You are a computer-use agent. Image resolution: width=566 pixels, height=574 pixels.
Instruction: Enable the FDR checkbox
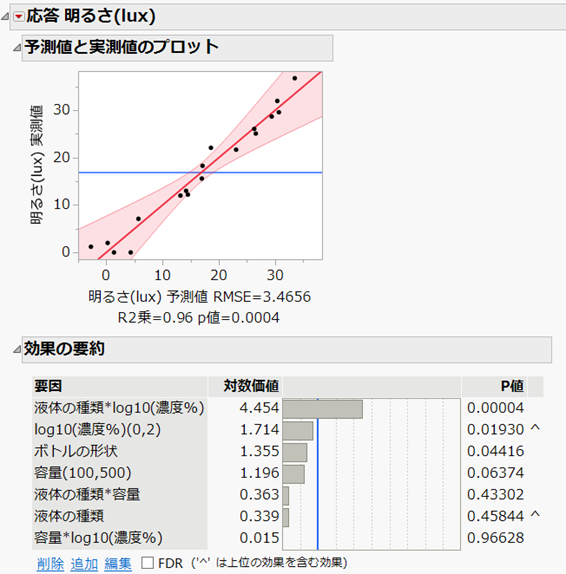147,563
